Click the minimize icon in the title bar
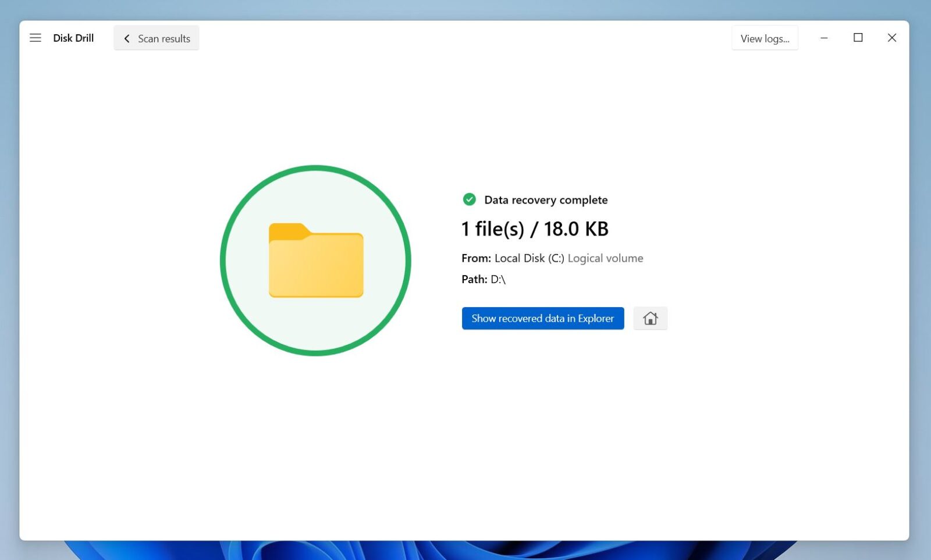The image size is (931, 560). (x=824, y=37)
